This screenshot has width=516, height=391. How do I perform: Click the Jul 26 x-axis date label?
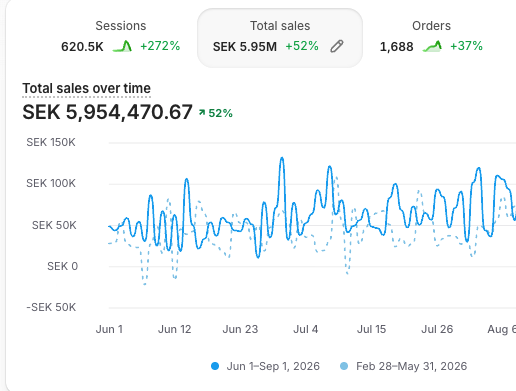coord(437,329)
